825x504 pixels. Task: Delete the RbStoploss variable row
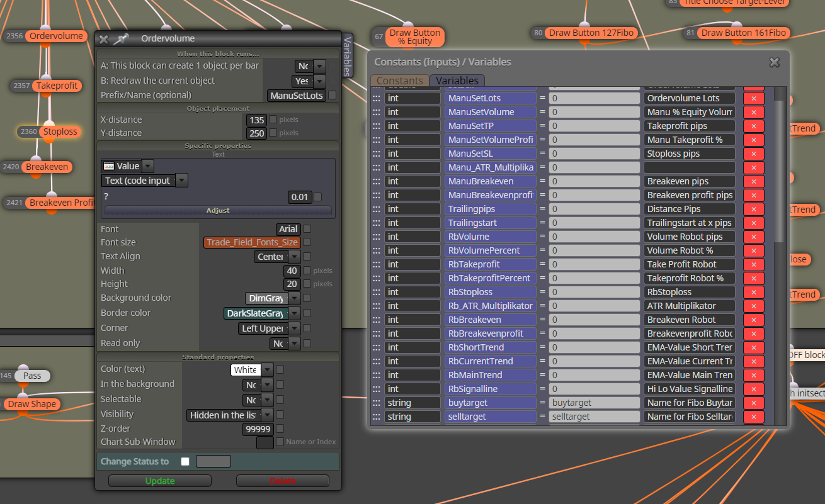(753, 292)
